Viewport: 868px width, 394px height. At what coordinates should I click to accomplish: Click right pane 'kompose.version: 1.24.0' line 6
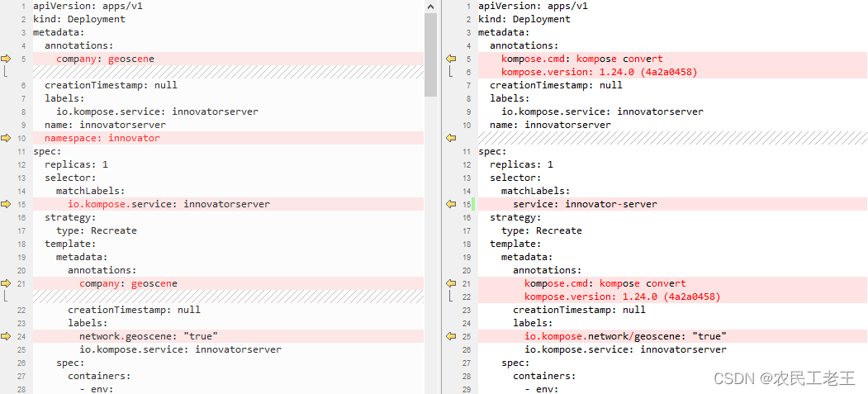pos(599,72)
